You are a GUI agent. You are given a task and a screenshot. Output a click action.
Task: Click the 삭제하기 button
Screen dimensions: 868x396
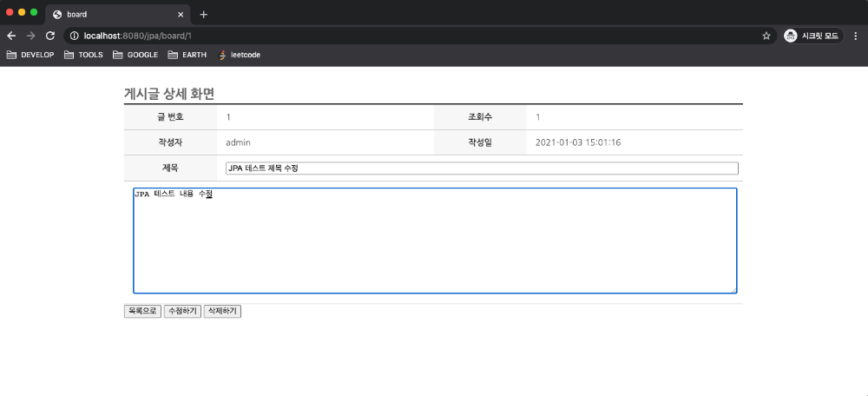pos(222,311)
